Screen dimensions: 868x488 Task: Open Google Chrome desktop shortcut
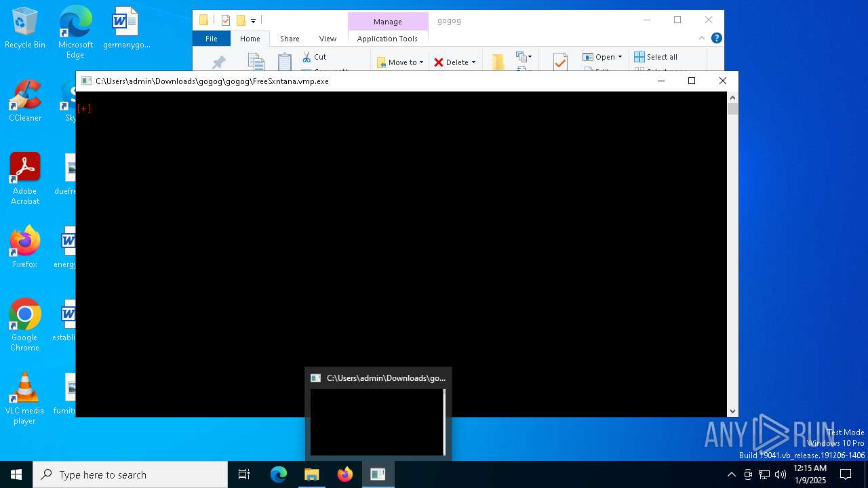coord(24,325)
